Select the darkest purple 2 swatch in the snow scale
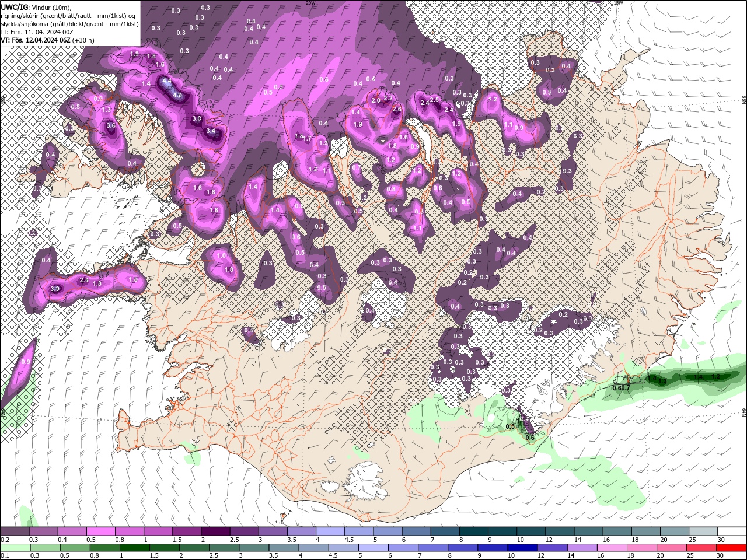This screenshot has height=560, width=747. pos(215,531)
